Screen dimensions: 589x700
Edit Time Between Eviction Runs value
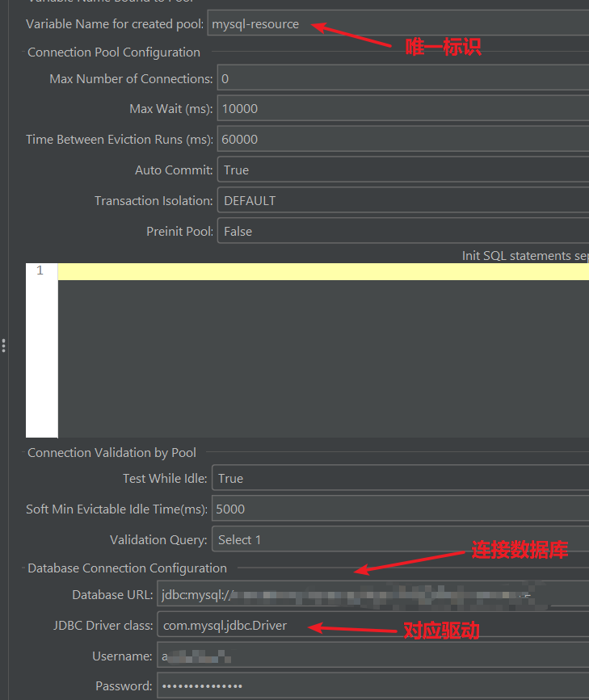coord(402,140)
